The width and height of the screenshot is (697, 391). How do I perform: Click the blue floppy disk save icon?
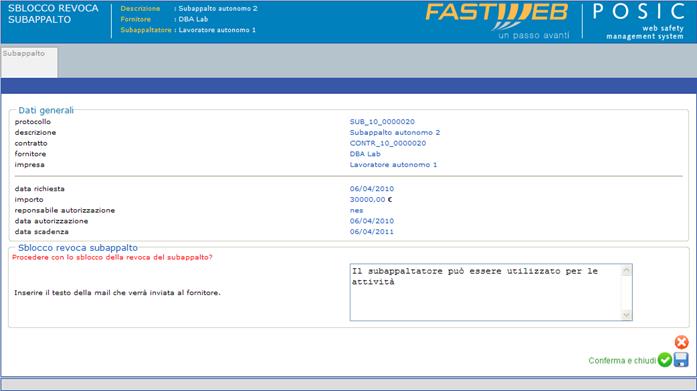point(681,360)
